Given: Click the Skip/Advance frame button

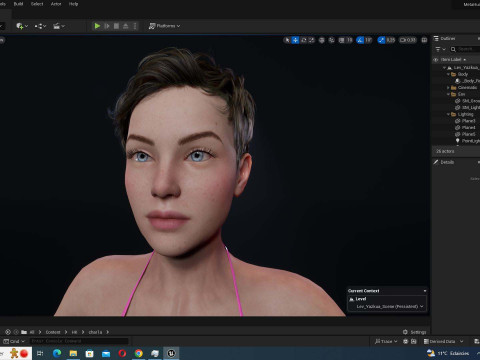Looking at the screenshot, I should 107,26.
